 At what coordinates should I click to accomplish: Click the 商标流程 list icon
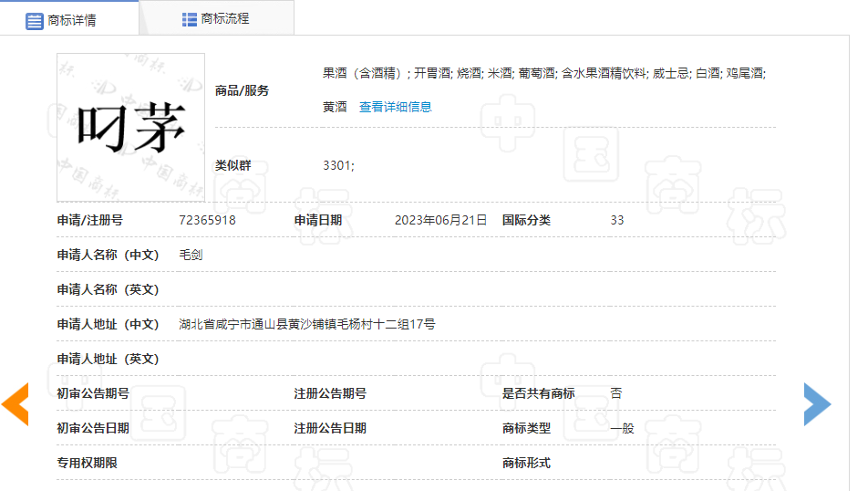coord(190,19)
